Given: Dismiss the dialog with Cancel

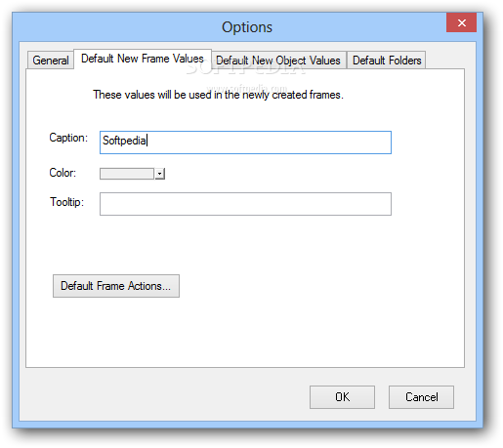Looking at the screenshot, I should (x=421, y=397).
